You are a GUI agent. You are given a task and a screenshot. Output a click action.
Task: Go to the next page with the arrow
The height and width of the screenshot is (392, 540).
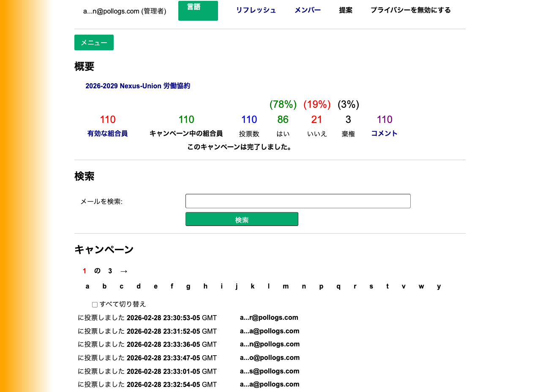[x=123, y=271]
